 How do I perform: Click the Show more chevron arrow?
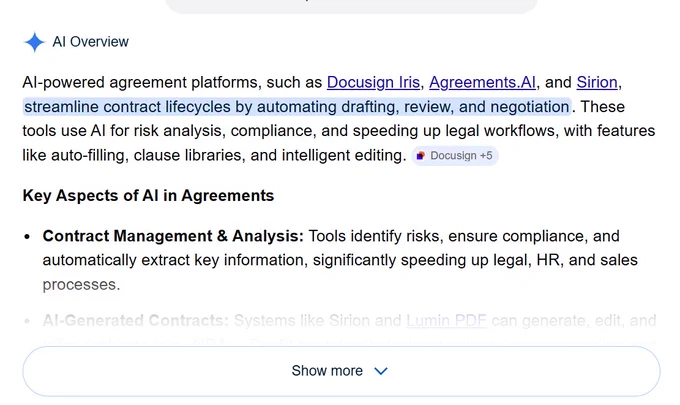tap(381, 371)
